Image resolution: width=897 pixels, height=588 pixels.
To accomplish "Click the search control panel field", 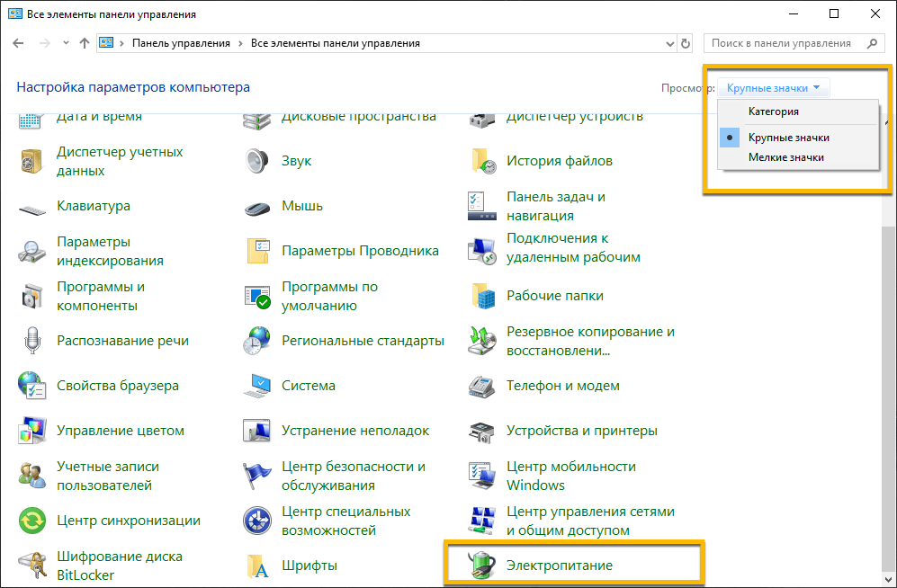I will (781, 43).
